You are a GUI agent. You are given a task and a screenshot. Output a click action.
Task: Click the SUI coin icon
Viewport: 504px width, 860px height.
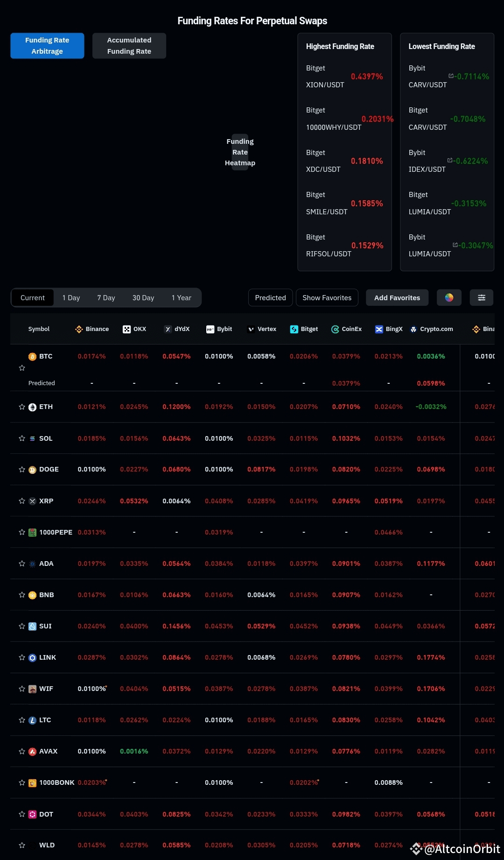32,626
